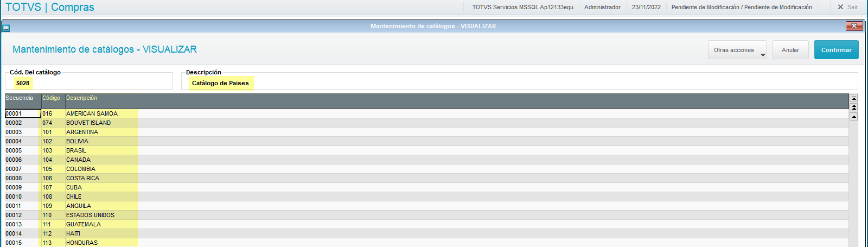Click the Descripción column header in grid
Image resolution: width=868 pixels, height=247 pixels.
tap(82, 98)
